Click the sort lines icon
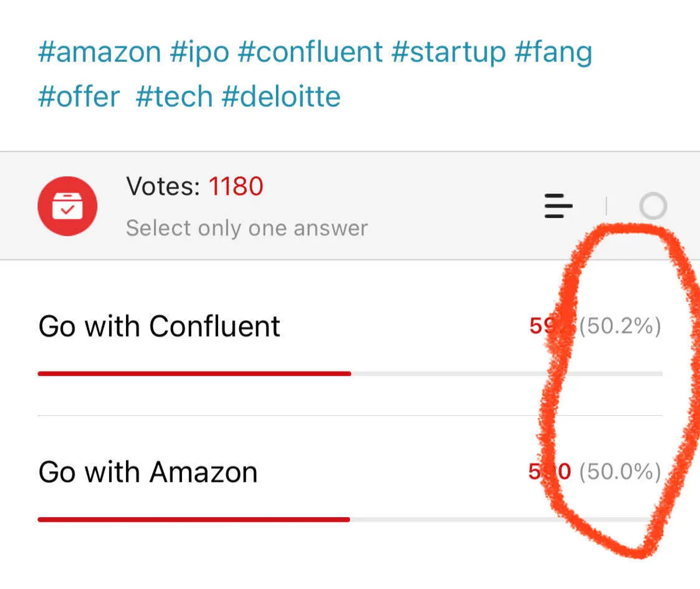 pyautogui.click(x=558, y=206)
